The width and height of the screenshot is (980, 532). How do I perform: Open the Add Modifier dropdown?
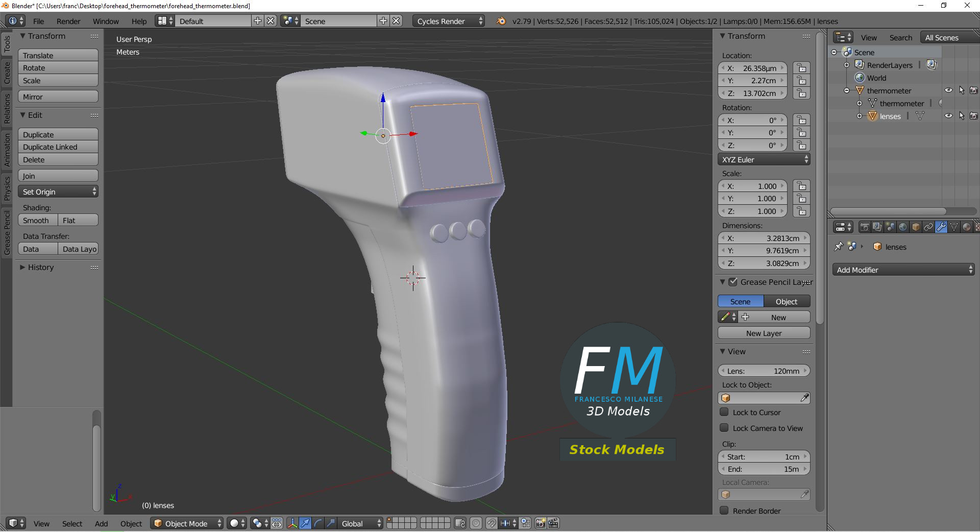(x=903, y=270)
